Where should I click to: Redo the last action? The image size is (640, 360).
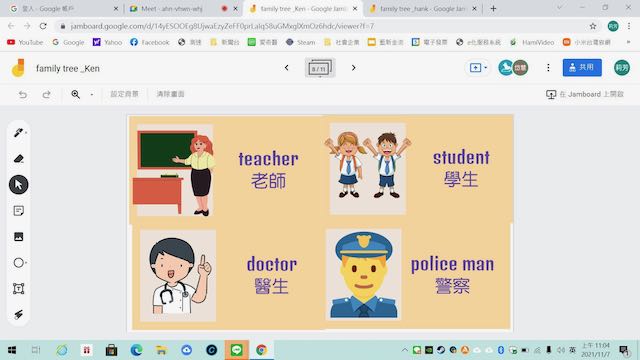47,94
